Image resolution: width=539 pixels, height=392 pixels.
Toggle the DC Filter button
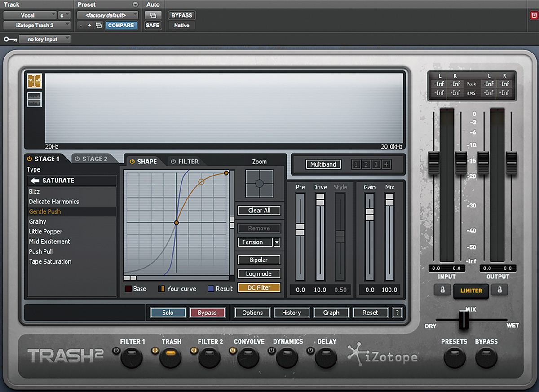pos(259,288)
